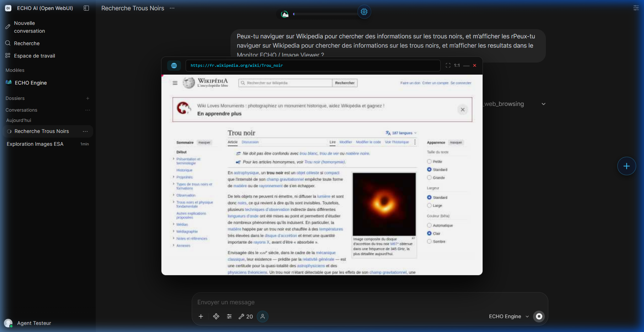
Task: Click the Wikipedia Rechercher button
Action: pos(345,83)
